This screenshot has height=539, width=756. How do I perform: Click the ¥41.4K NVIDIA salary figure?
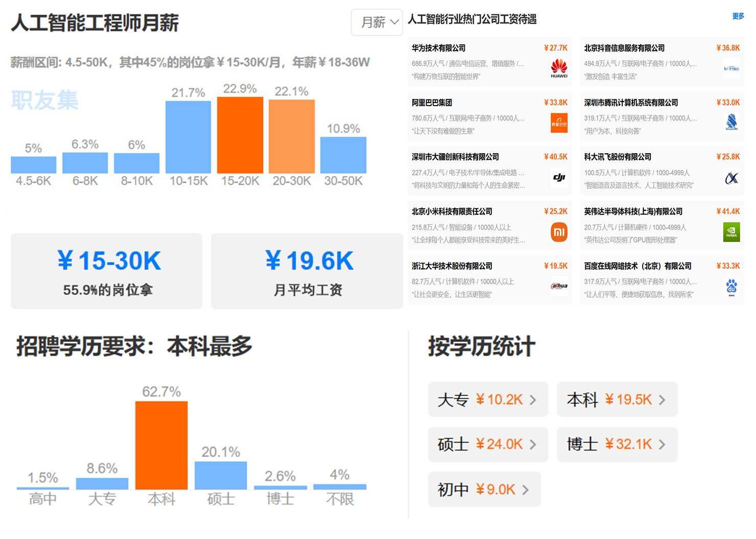coord(728,211)
